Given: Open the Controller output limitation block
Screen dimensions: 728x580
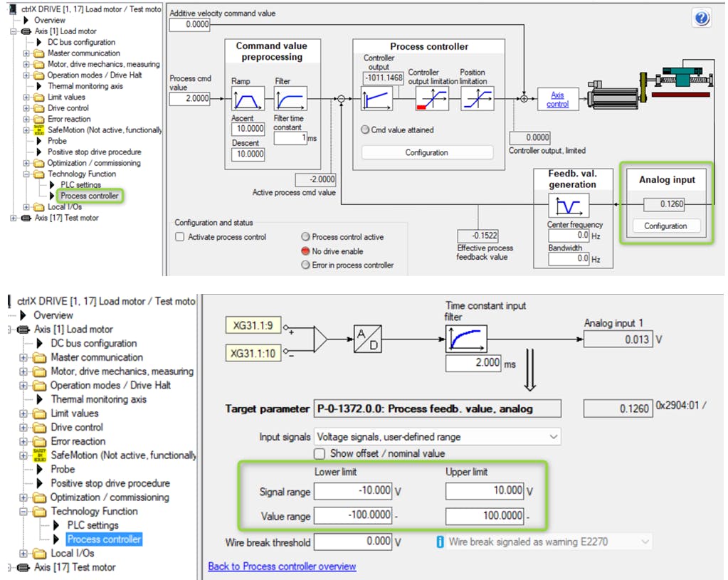Looking at the screenshot, I should (x=432, y=98).
